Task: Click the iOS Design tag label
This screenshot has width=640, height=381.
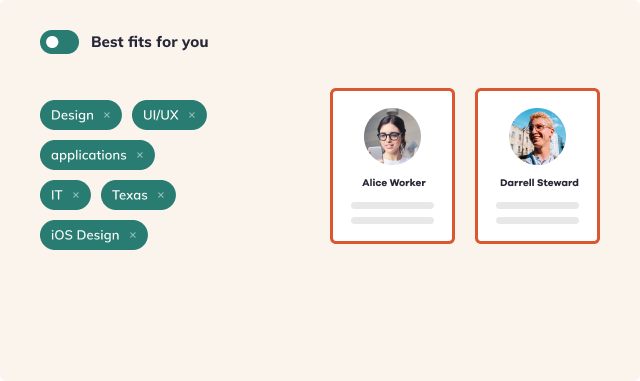Action: [85, 235]
